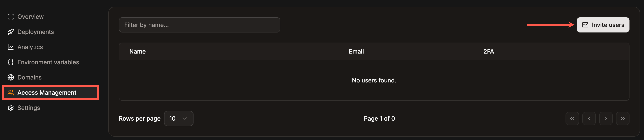Click the Name column header
The width and height of the screenshot is (644, 140).
[x=138, y=51]
